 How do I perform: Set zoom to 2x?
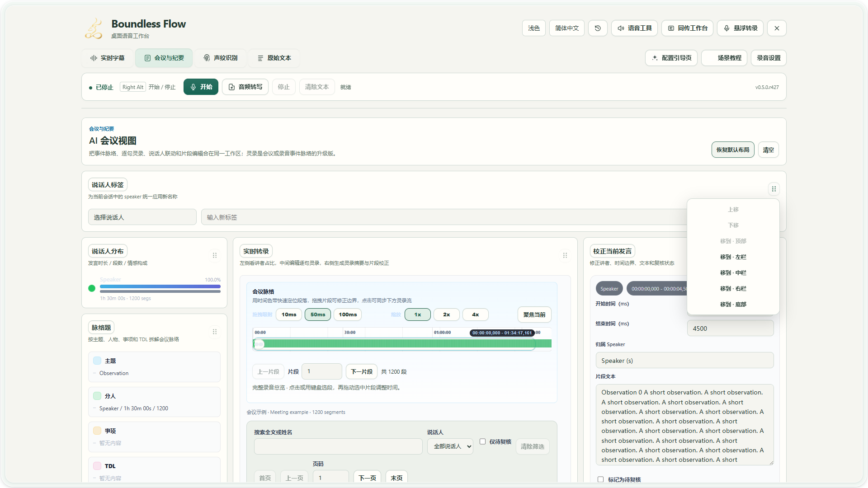click(446, 314)
